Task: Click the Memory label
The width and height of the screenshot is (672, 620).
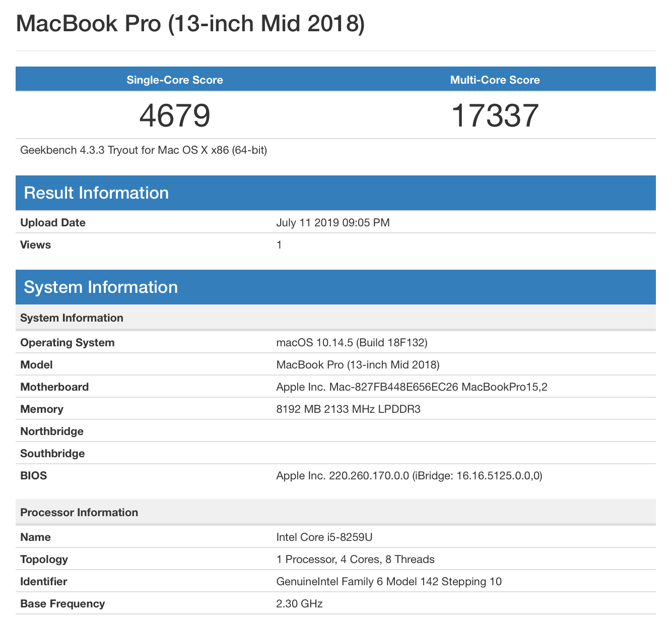Action: tap(42, 409)
